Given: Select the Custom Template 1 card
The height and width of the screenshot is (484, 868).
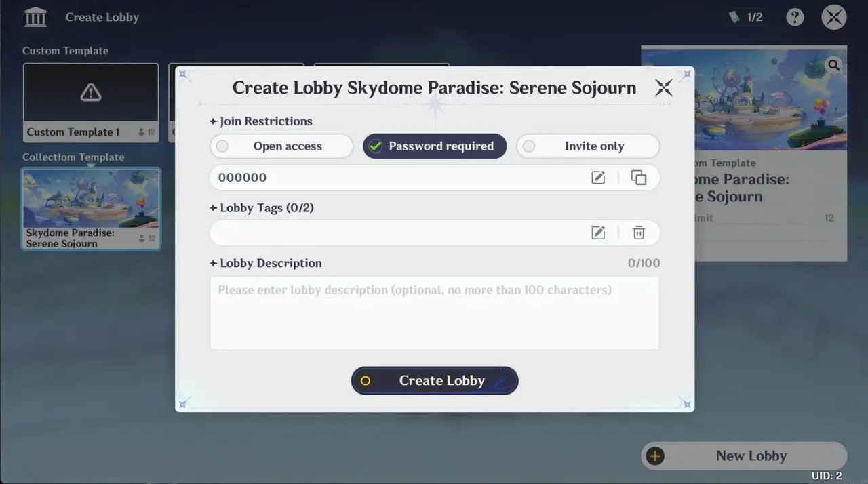Looking at the screenshot, I should (91, 102).
